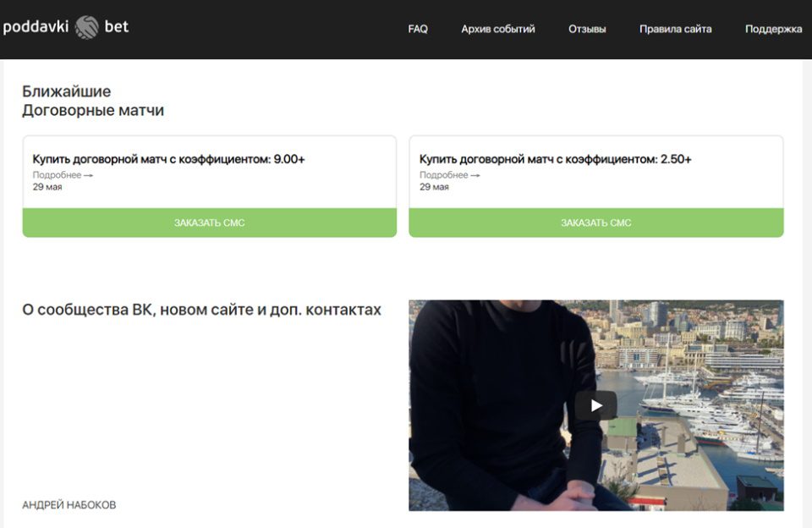This screenshot has height=528, width=812.
Task: Click Подробнее link in 2.50+ match card
Action: pyautogui.click(x=449, y=175)
